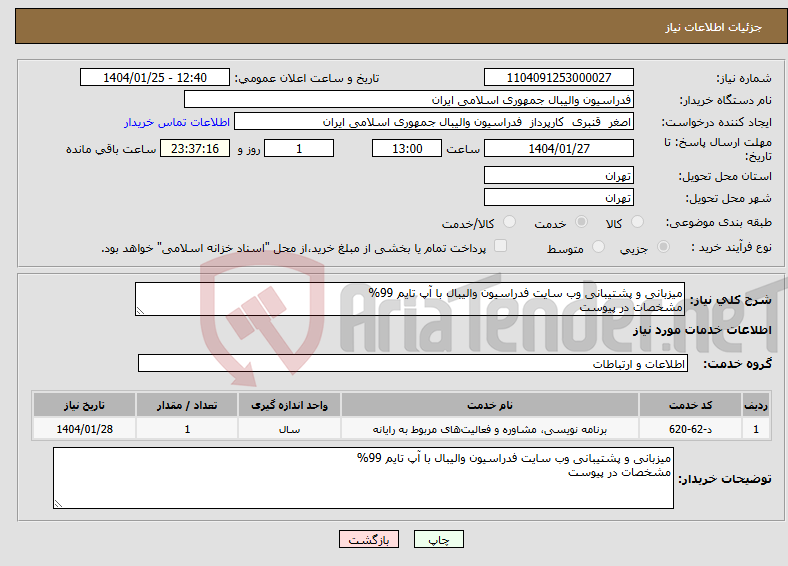The width and height of the screenshot is (788, 566).
Task: Select the متوسط purchase type radio
Action: (598, 247)
